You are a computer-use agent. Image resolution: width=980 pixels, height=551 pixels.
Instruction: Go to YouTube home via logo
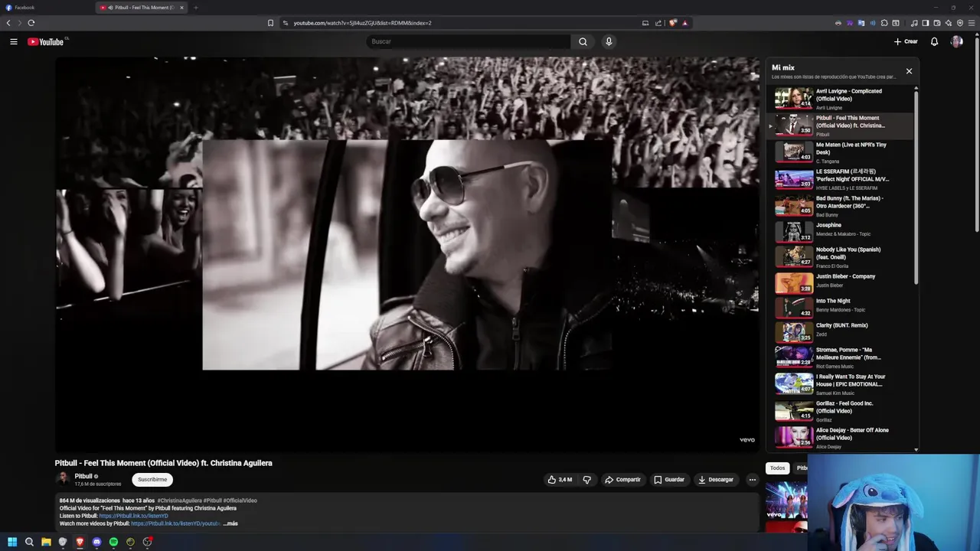click(x=46, y=41)
